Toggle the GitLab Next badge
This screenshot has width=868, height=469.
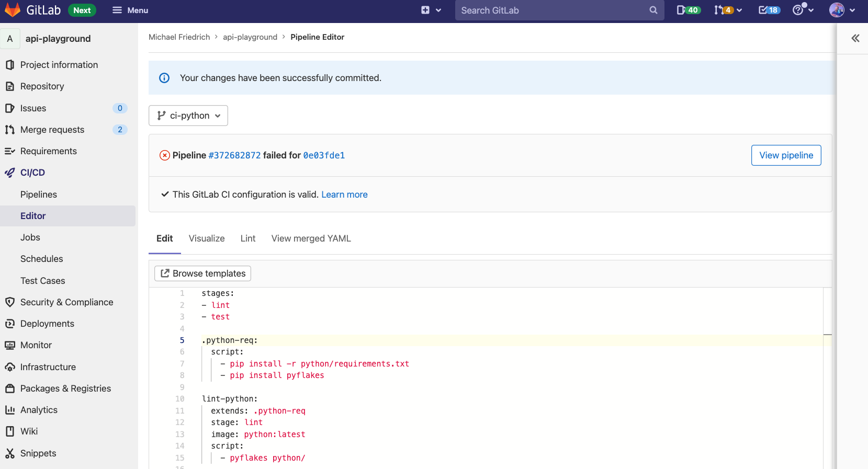82,10
